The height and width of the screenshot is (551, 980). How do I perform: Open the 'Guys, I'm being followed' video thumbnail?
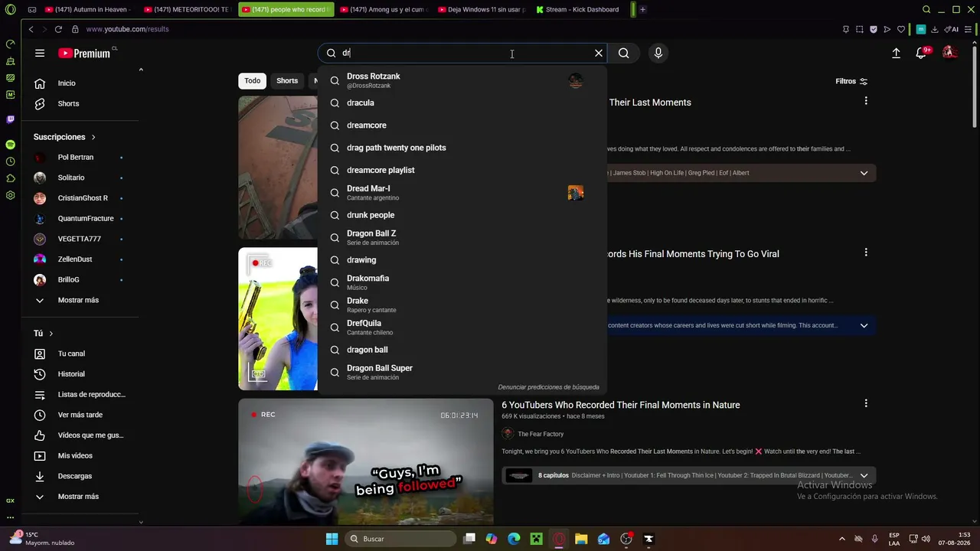coord(366,461)
